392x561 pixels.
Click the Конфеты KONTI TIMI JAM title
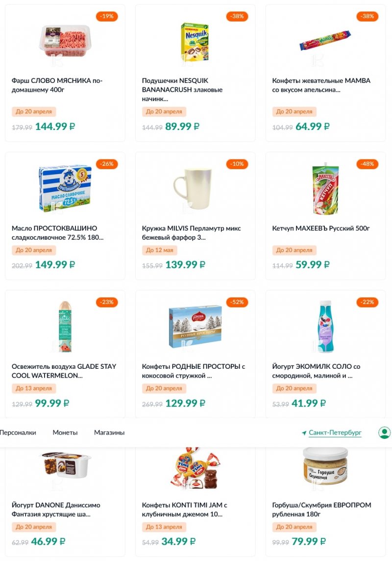pyautogui.click(x=185, y=510)
